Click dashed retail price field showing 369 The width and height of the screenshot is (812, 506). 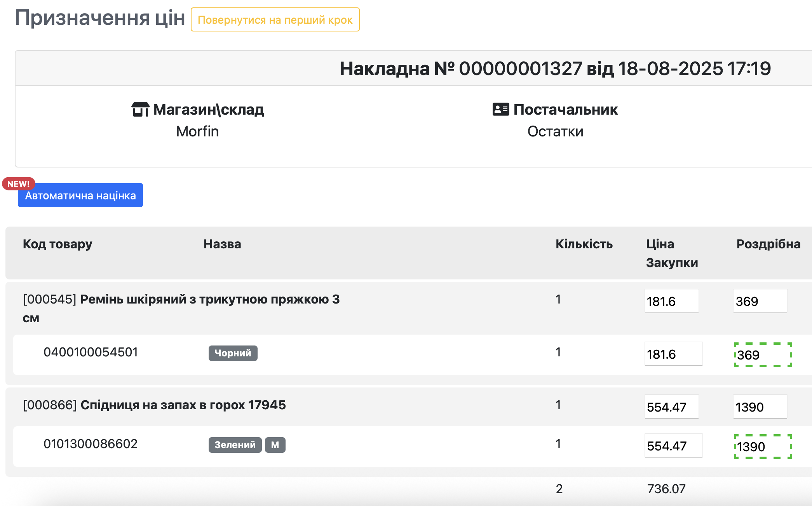[763, 355]
